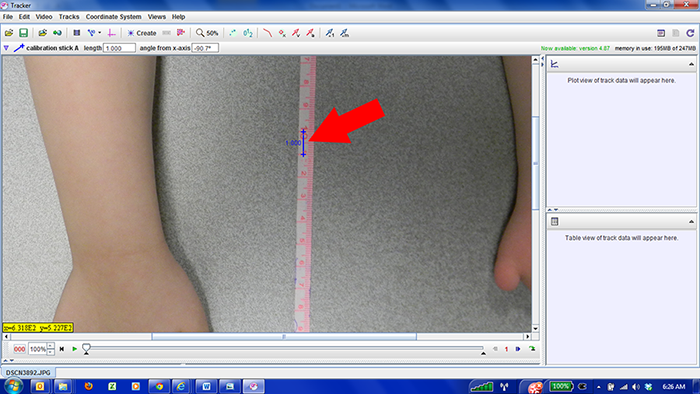
Task: Click the Save floppy disk icon
Action: click(x=23, y=33)
